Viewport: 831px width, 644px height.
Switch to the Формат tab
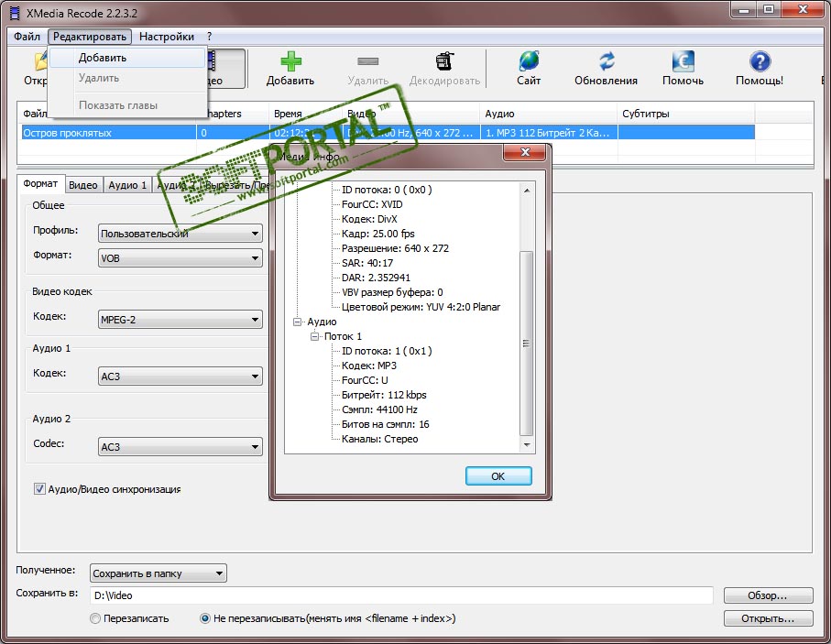[40, 183]
